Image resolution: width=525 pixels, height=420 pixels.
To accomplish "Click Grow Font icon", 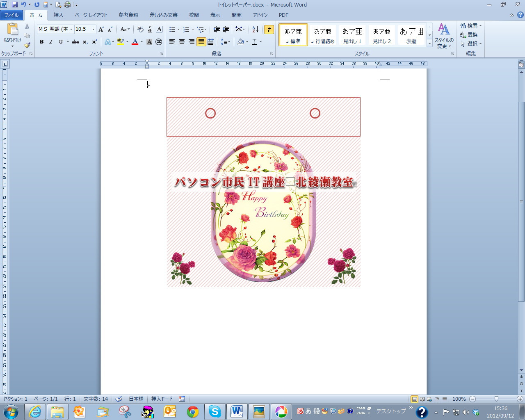I will (x=101, y=29).
